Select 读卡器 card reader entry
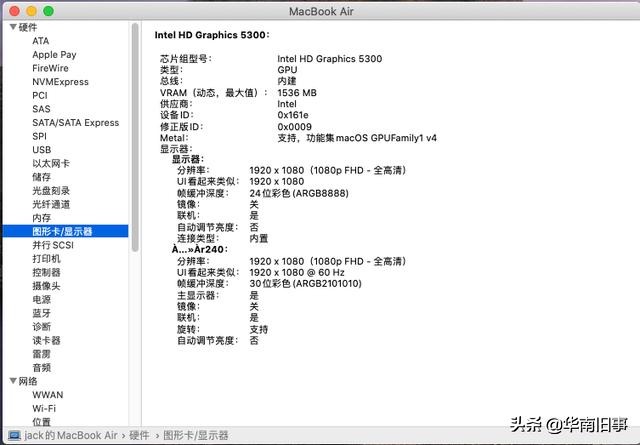640x445 pixels. [47, 340]
